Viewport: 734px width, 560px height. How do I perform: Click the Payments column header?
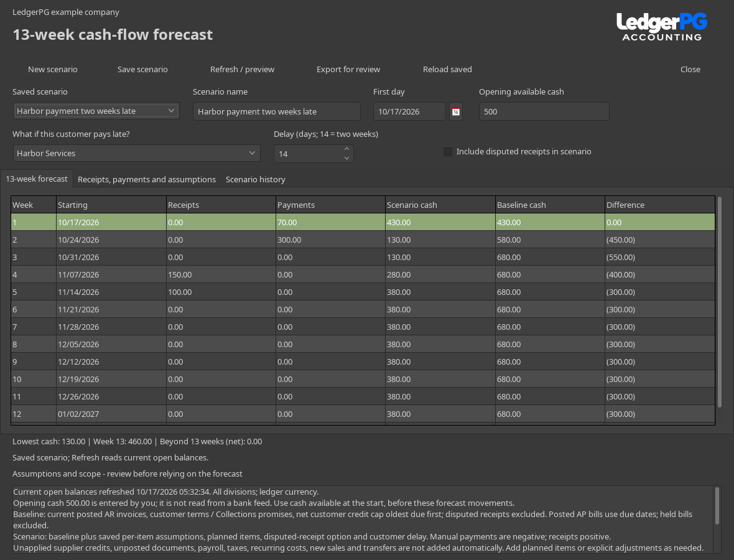click(330, 205)
